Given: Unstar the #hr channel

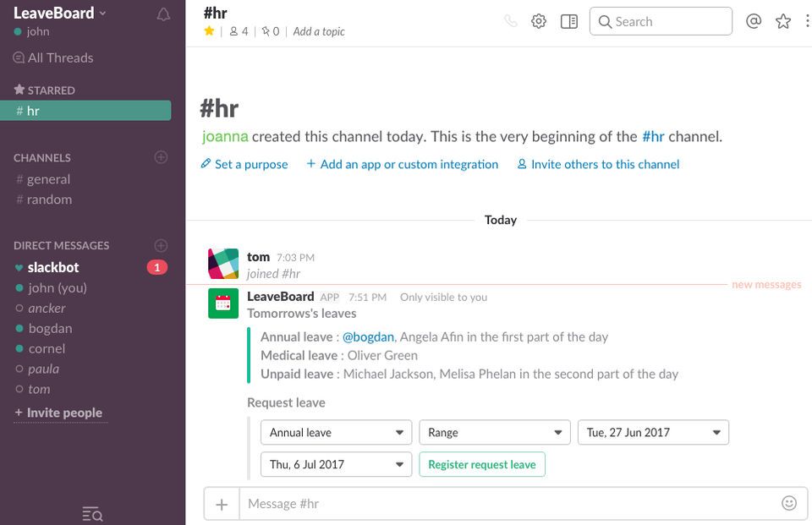Looking at the screenshot, I should pos(210,31).
